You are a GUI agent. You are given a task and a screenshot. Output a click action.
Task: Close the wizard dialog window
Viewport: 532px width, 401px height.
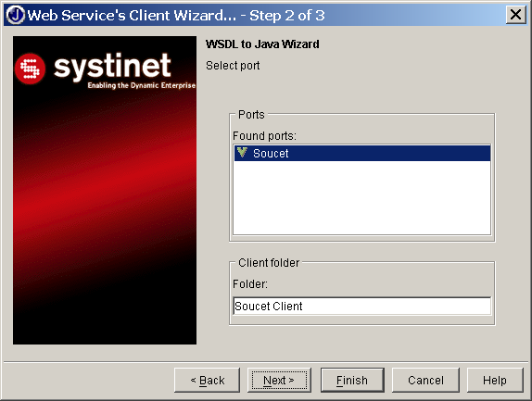(x=515, y=15)
